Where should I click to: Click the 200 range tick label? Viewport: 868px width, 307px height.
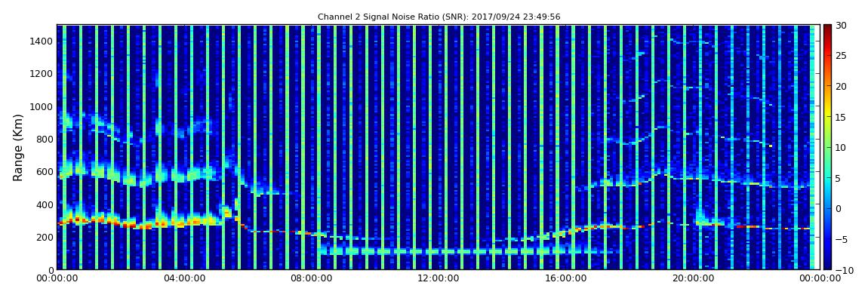[x=45, y=238]
